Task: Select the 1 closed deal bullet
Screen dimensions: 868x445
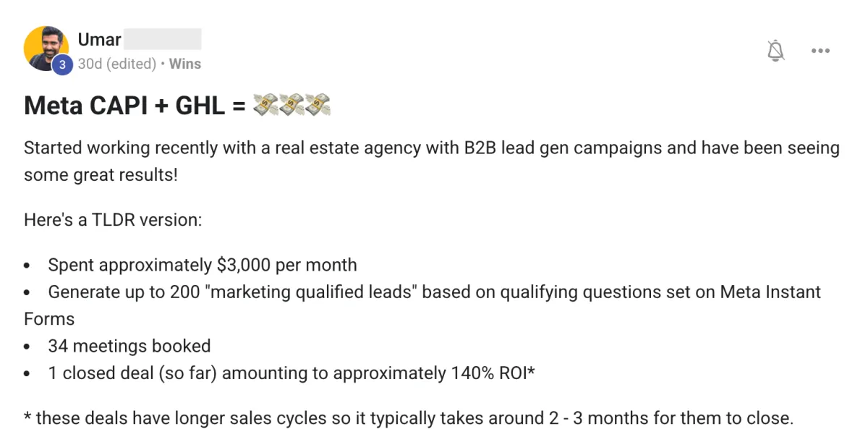Action: coord(292,373)
